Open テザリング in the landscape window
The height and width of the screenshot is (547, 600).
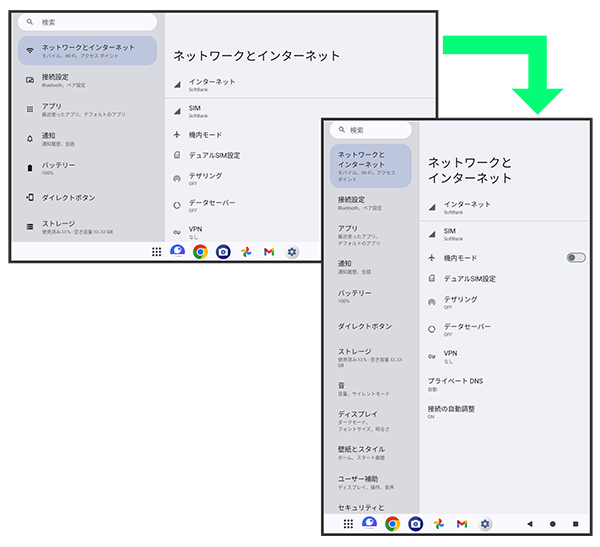(x=206, y=178)
